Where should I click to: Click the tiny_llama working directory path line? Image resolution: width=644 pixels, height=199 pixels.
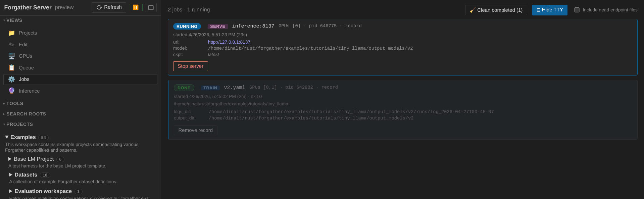click(x=231, y=104)
